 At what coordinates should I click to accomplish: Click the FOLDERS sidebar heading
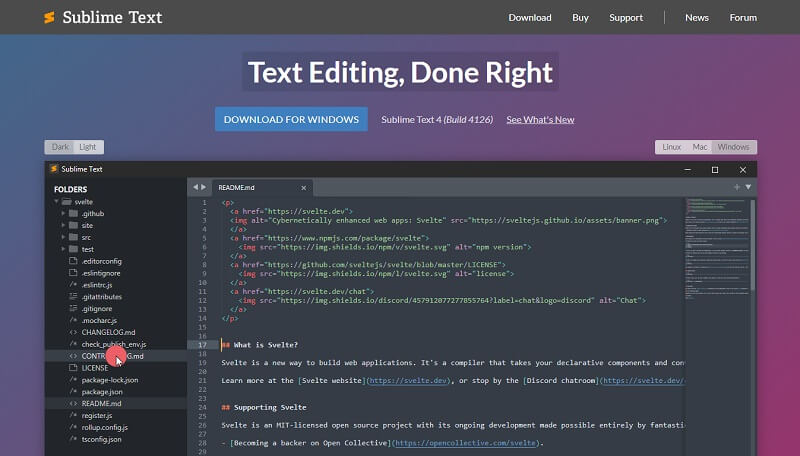tap(70, 189)
